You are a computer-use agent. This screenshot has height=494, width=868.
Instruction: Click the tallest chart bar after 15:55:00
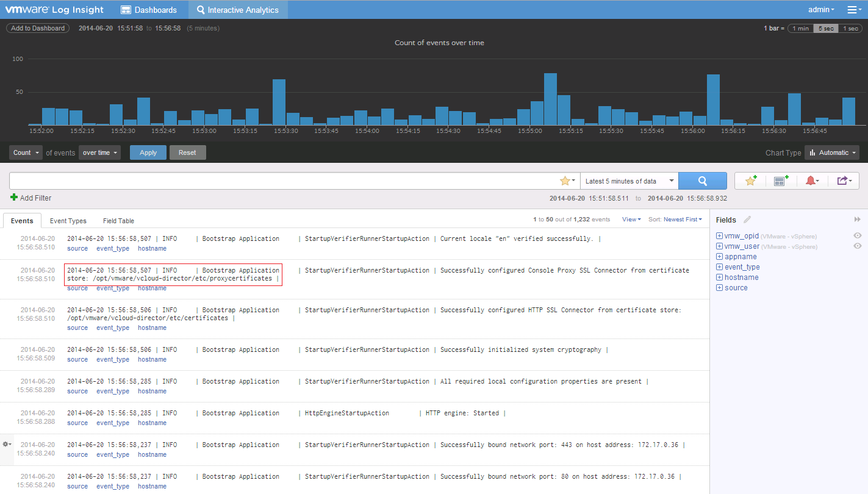[550, 99]
